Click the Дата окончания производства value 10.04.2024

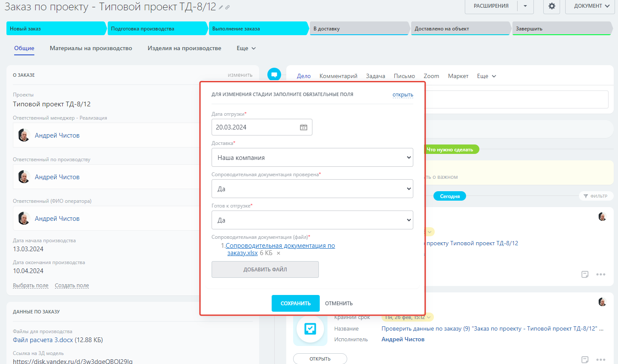(x=28, y=271)
